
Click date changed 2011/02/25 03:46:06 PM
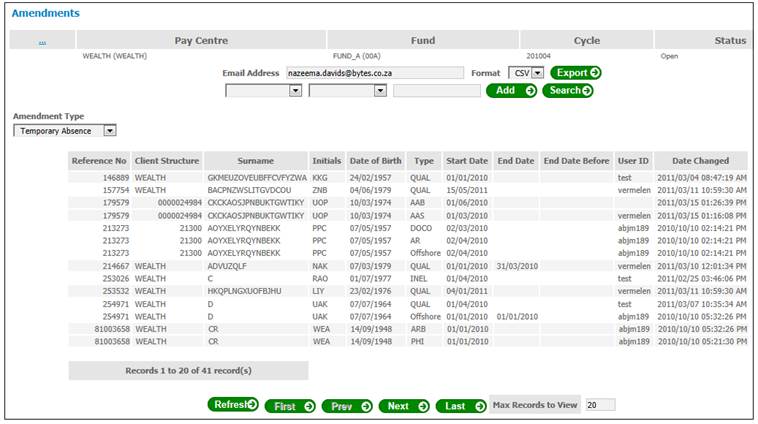pyautogui.click(x=702, y=279)
